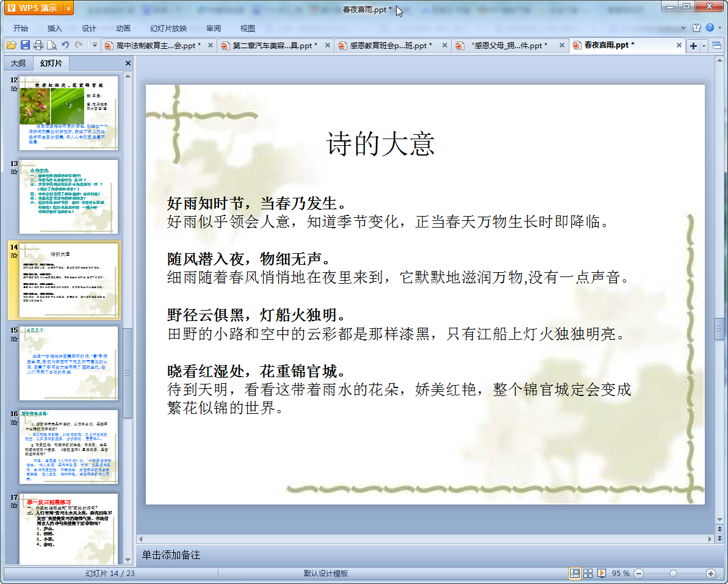Open the WPS 演示 application menu arrow

pos(69,9)
